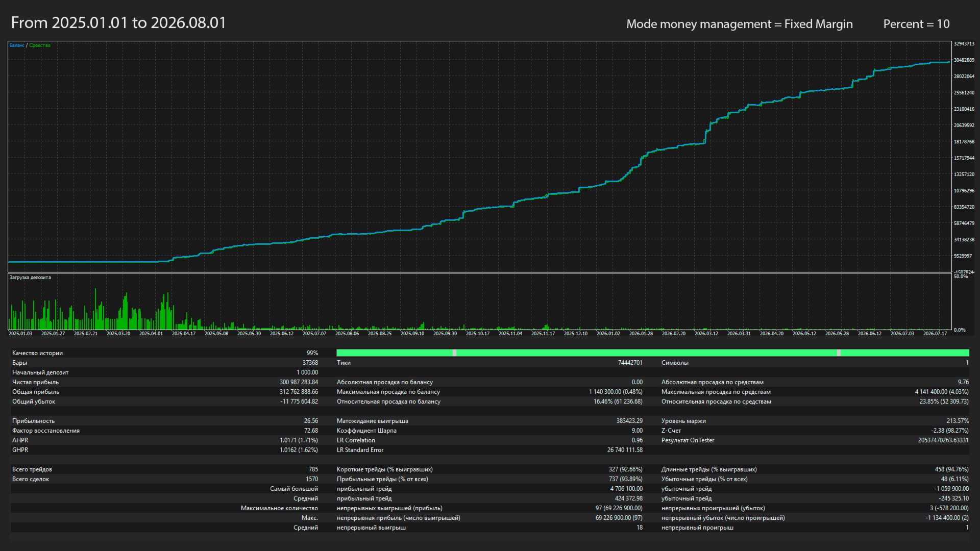Select the Чистая прибыль value 300 987 283.84
Screen dimensions: 980x551
(299, 382)
